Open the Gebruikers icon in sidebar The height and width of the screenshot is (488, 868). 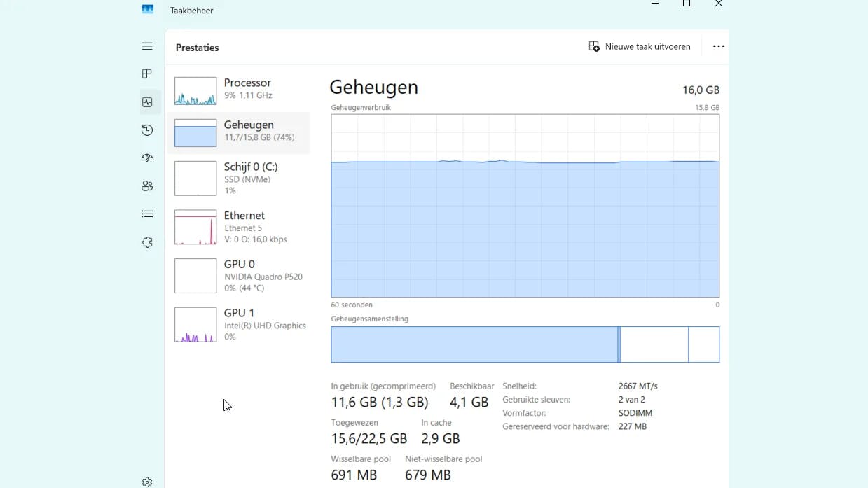pos(147,186)
